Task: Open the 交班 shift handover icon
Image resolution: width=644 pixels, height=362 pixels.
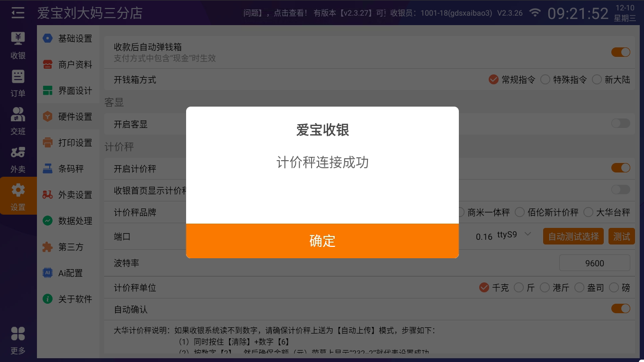Action: 18,115
